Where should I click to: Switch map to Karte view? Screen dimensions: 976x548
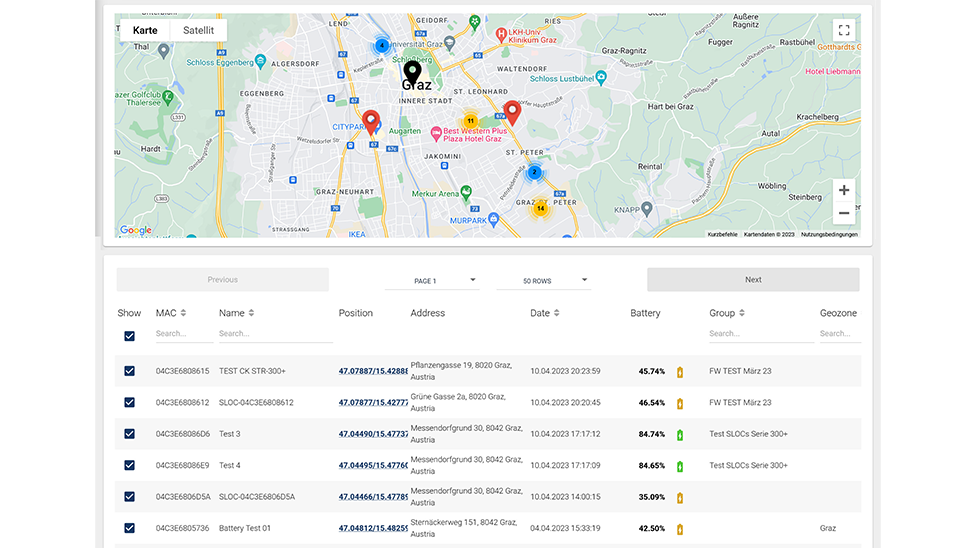pyautogui.click(x=145, y=30)
